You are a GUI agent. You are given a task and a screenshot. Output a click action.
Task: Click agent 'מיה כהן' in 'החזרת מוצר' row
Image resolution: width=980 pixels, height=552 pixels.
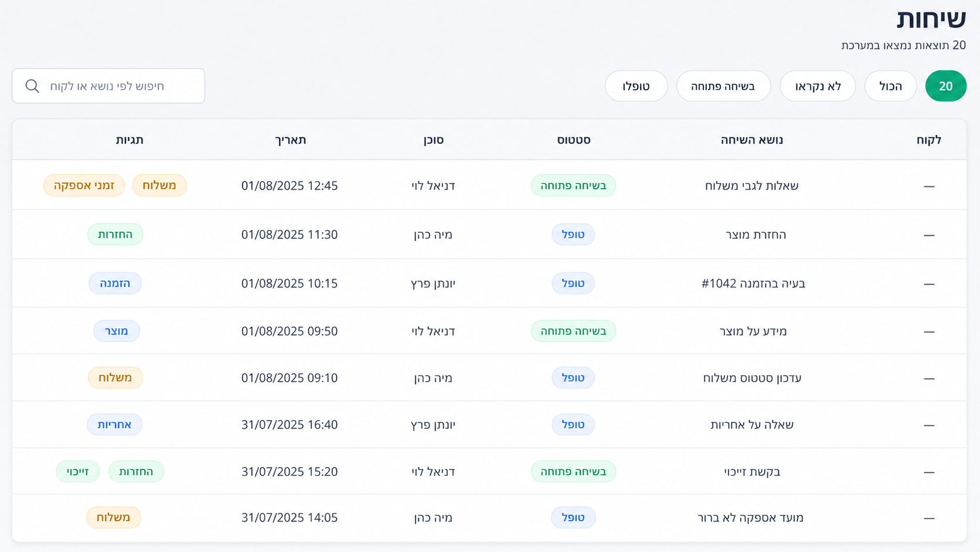[433, 235]
